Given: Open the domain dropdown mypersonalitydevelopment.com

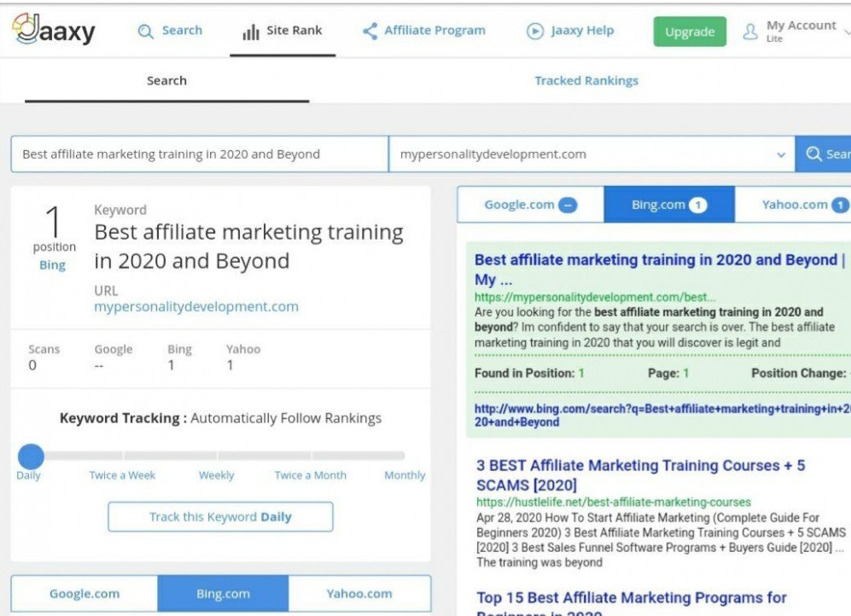Looking at the screenshot, I should pos(592,154).
